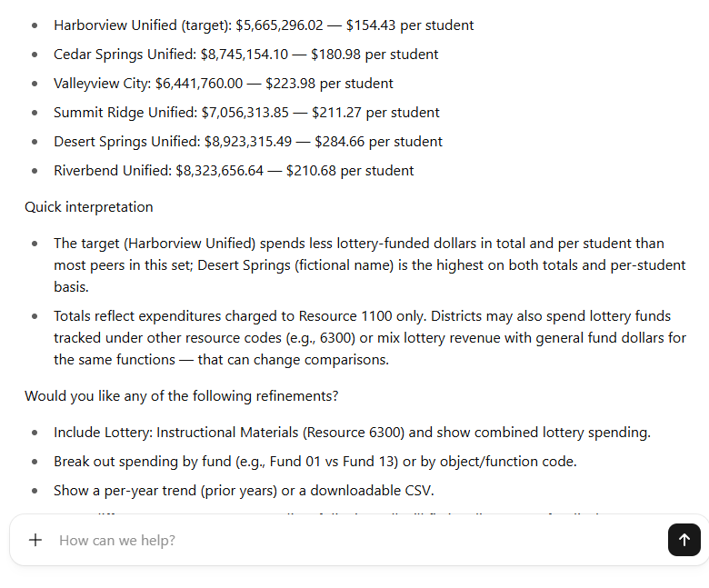Select the per-year trend or CSV option
The height and width of the screenshot is (588, 709).
(x=244, y=491)
